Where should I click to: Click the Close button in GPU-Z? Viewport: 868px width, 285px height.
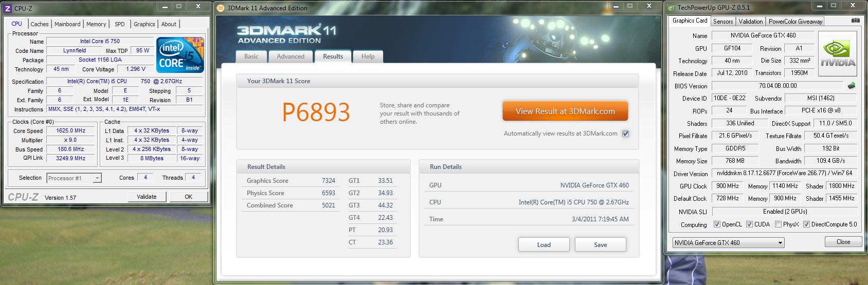[x=843, y=242]
